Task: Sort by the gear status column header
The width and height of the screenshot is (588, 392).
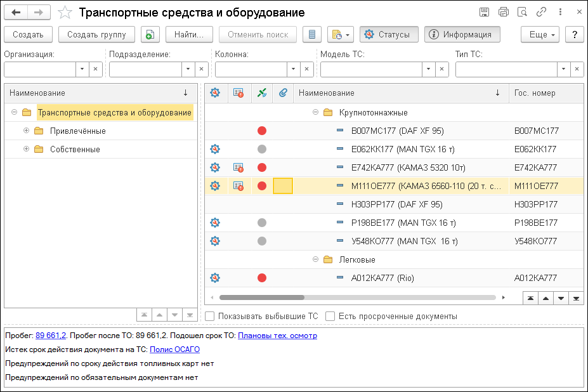Action: 215,93
